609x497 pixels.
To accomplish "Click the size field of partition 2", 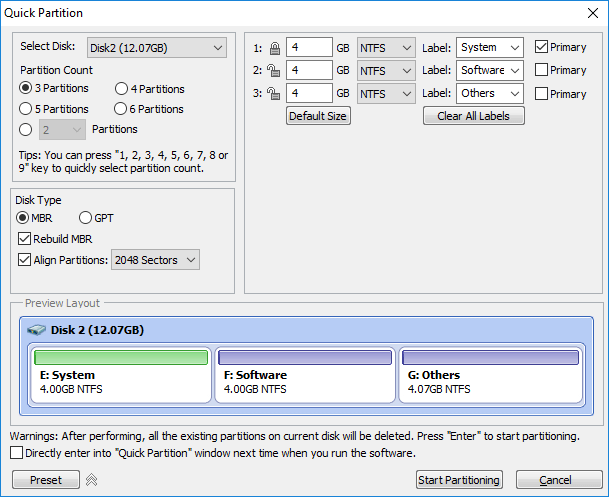I will click(309, 70).
